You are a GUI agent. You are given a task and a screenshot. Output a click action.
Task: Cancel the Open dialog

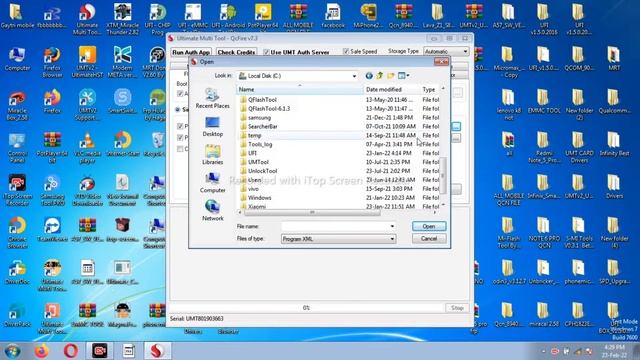point(429,239)
